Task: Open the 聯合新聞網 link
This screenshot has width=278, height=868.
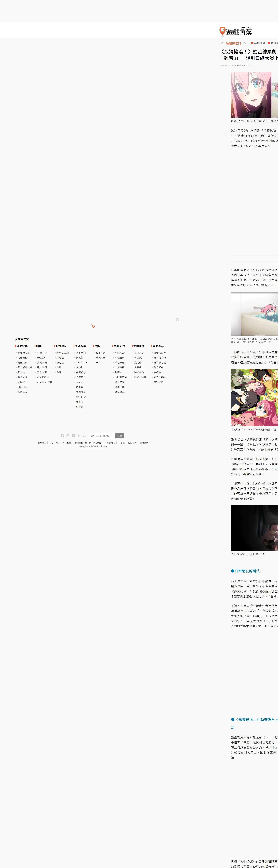Action: pos(24,353)
